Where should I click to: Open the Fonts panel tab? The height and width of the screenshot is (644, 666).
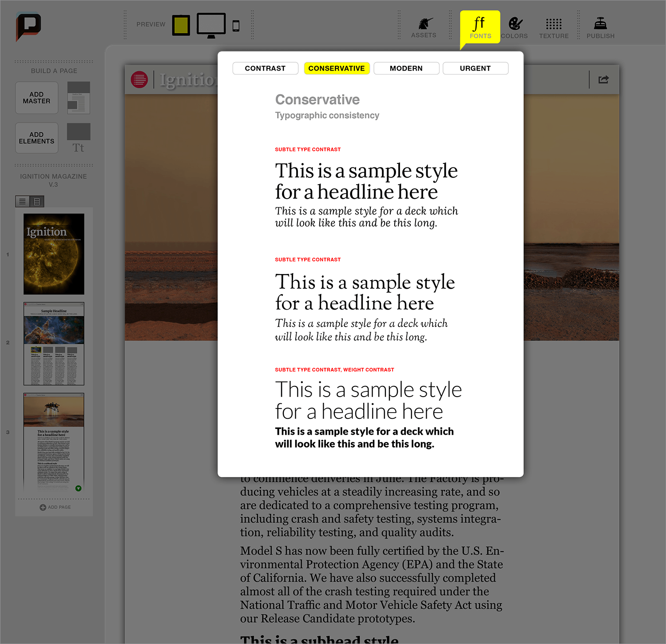tap(480, 27)
